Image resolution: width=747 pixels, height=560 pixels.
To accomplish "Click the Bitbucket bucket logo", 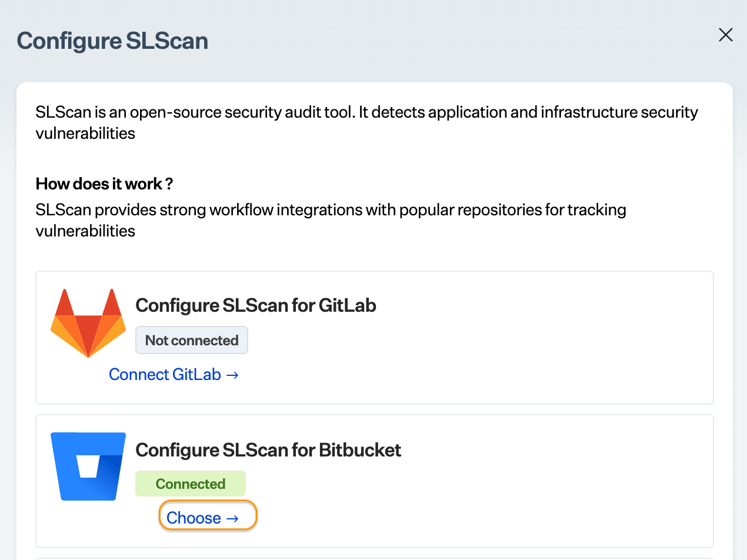I will pos(88,466).
